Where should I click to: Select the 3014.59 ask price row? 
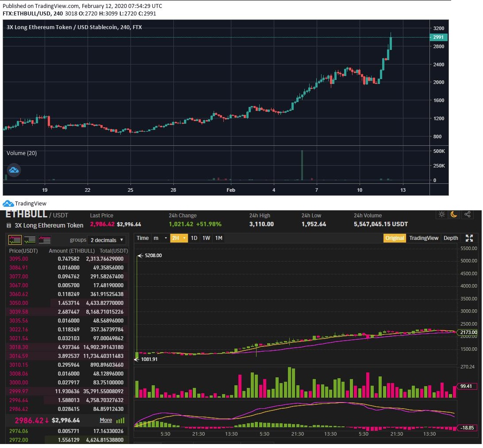point(67,356)
